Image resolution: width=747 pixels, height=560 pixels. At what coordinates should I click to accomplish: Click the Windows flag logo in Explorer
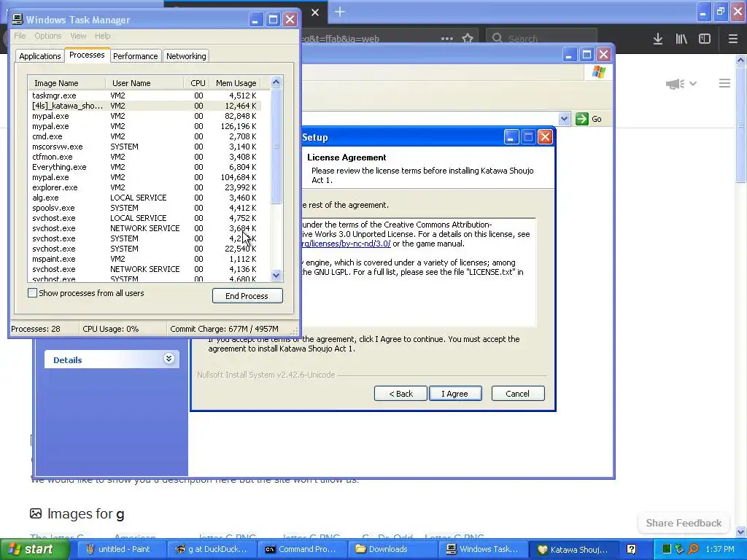pyautogui.click(x=598, y=72)
